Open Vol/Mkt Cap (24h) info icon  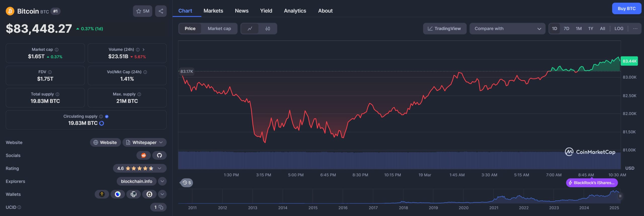[145, 72]
